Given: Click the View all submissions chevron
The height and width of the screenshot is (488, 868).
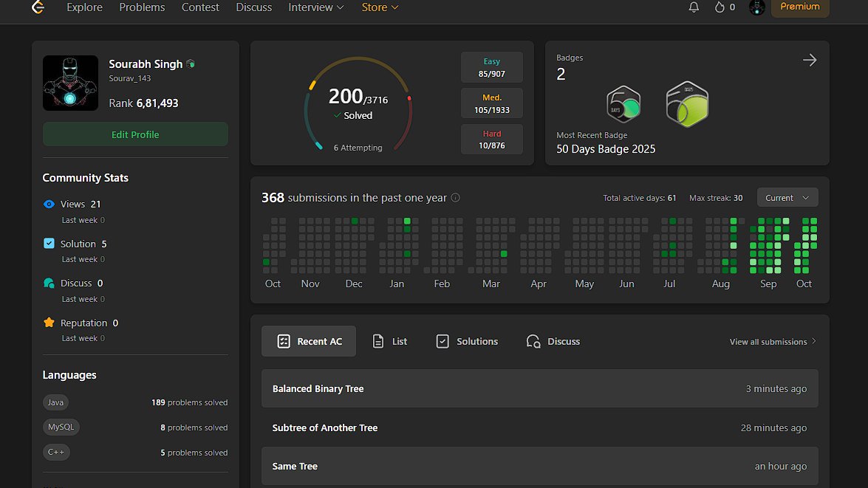Looking at the screenshot, I should click(814, 341).
